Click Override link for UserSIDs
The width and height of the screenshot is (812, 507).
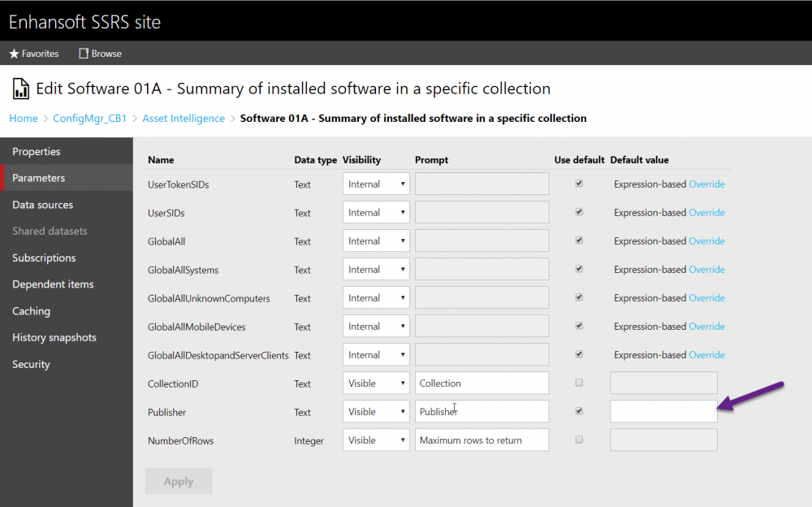coord(706,213)
